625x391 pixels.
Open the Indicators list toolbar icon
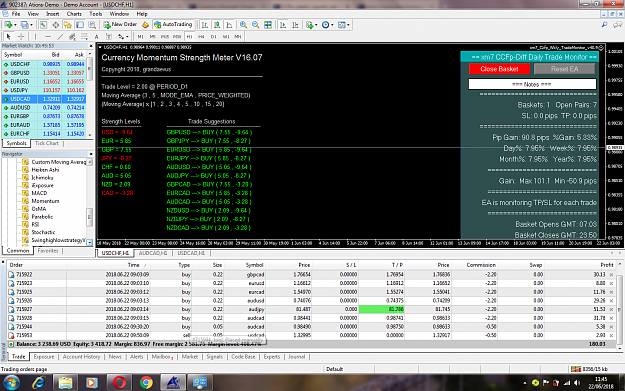pyautogui.click(x=309, y=25)
